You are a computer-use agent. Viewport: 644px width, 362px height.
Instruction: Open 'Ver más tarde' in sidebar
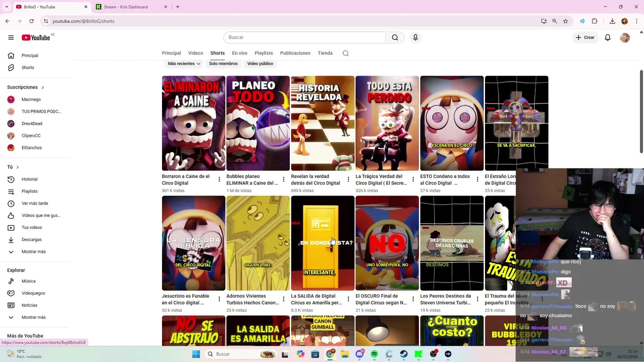click(x=34, y=203)
